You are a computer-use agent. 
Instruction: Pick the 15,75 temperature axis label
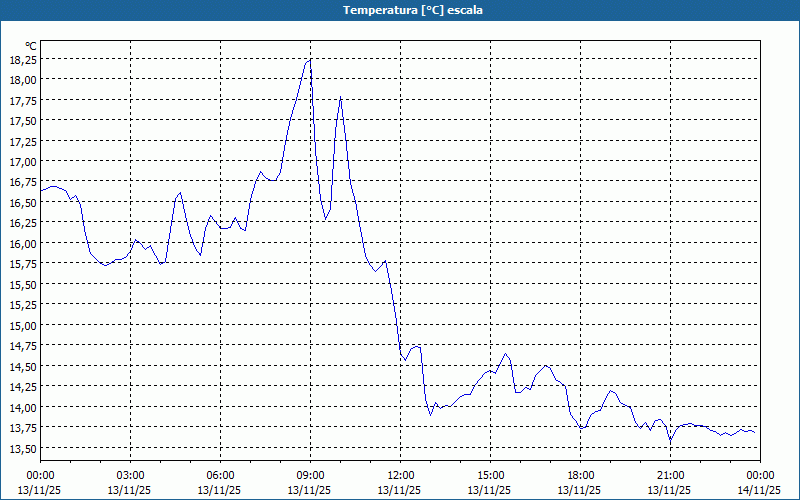tap(22, 264)
